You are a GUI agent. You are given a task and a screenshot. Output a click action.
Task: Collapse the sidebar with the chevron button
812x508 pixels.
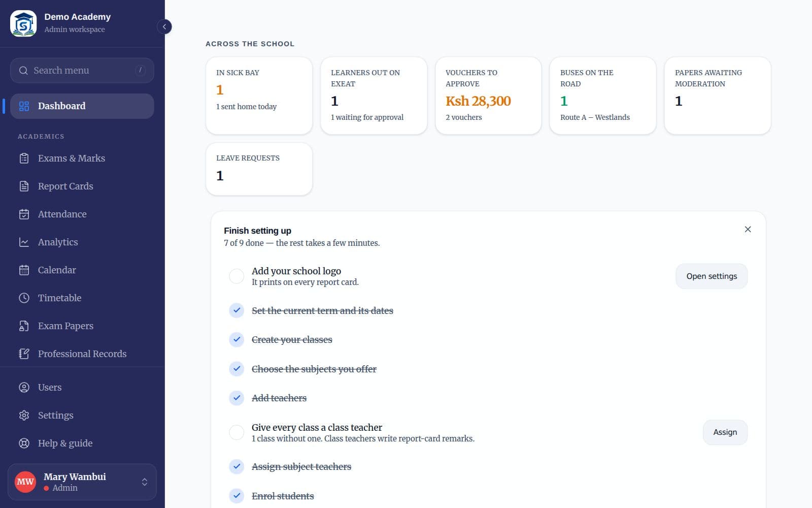(164, 26)
